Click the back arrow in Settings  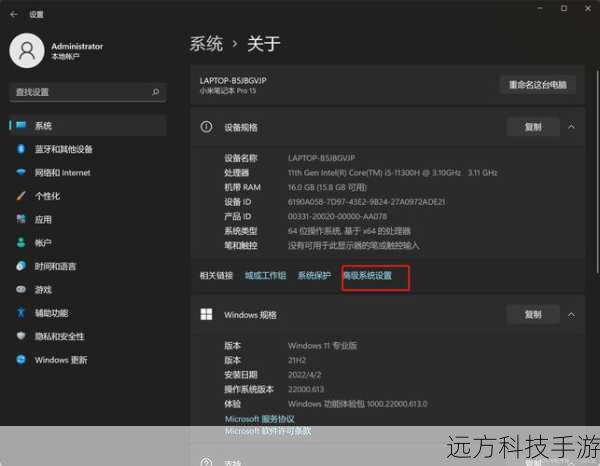(x=14, y=15)
